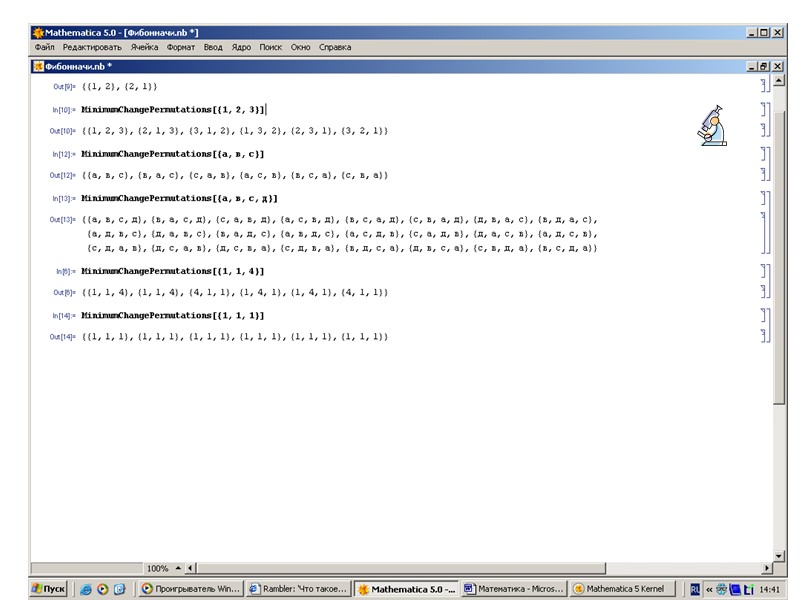
Task: Select the cell bracket of Out[13]
Action: point(764,233)
